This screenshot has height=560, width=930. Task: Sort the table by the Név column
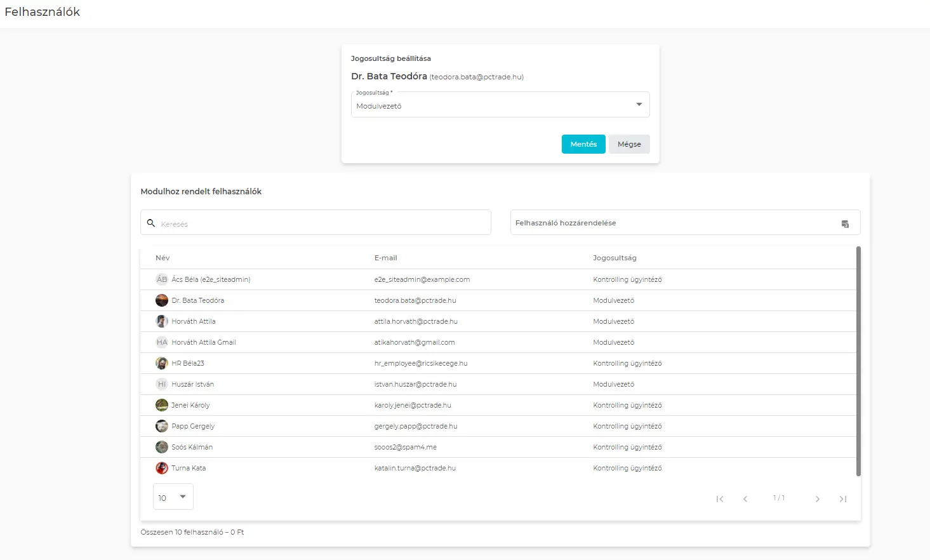(x=163, y=258)
